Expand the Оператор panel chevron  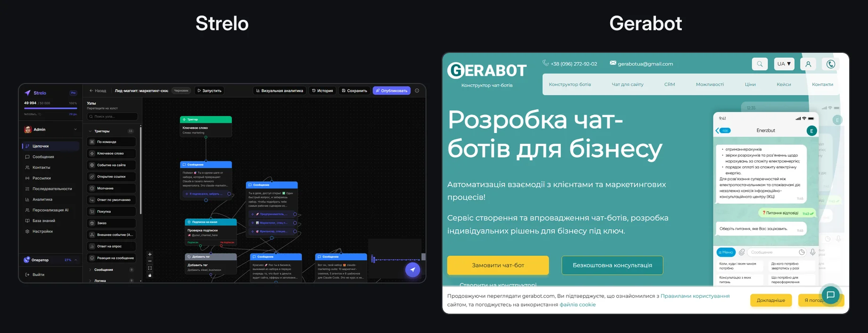click(x=76, y=260)
